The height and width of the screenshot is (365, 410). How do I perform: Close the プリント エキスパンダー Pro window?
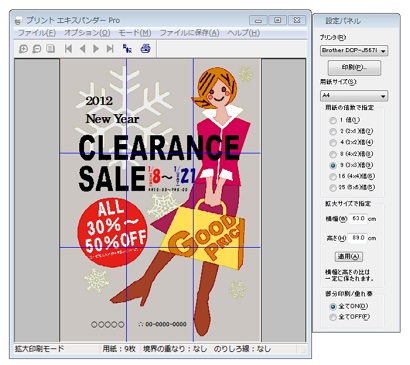coord(297,20)
